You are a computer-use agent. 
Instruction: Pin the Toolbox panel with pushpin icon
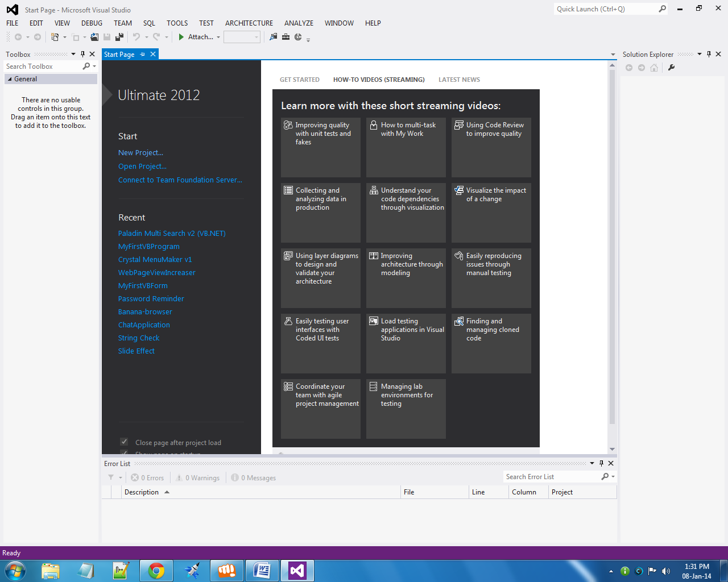[82, 54]
